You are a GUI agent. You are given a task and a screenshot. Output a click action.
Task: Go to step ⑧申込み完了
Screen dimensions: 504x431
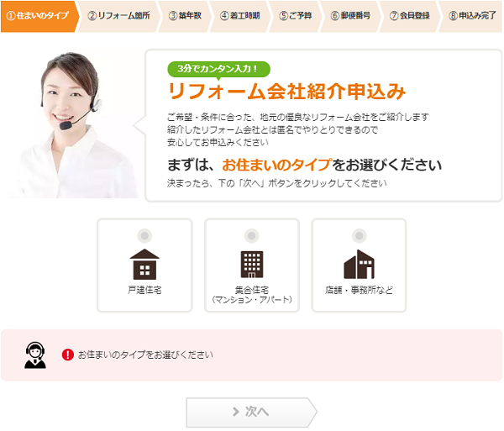[471, 16]
